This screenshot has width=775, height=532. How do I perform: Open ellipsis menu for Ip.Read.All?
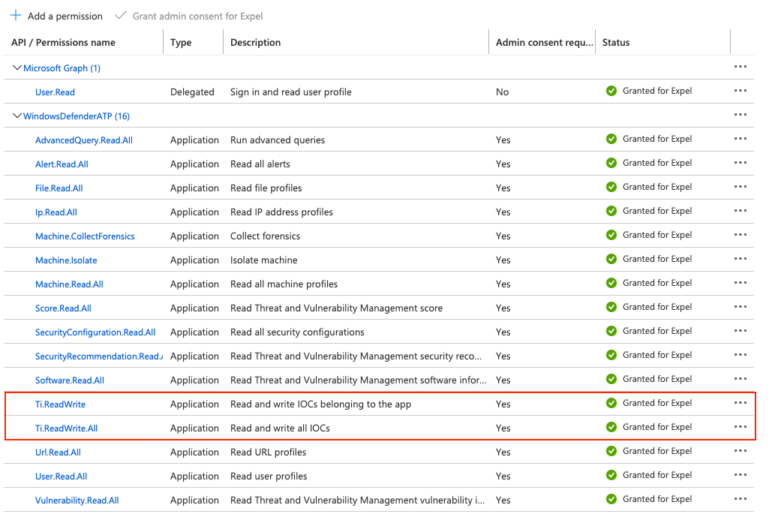pos(740,211)
